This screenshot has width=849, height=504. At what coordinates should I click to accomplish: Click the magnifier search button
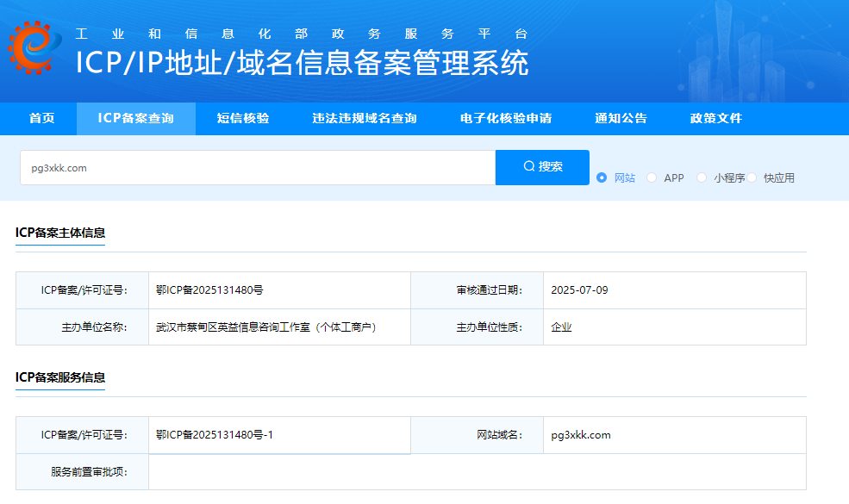(x=542, y=167)
